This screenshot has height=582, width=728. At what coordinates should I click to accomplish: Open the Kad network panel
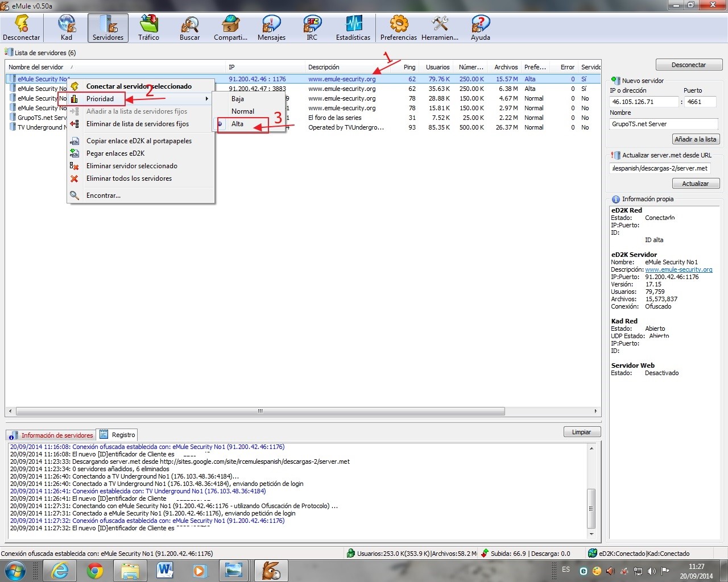(x=66, y=27)
